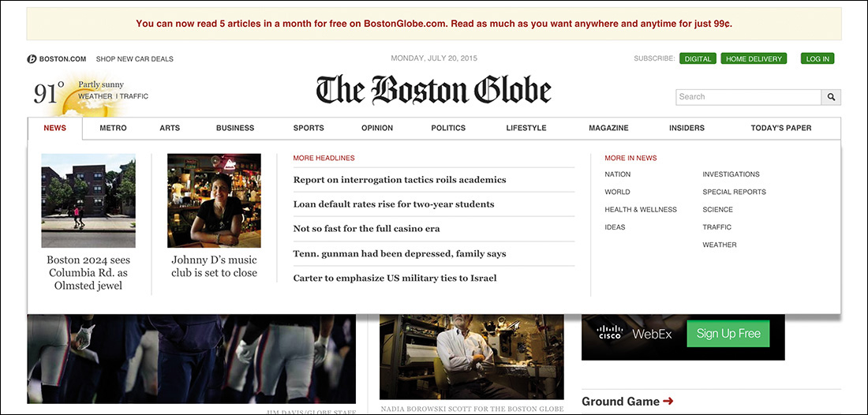Go to Traffic in More in News
This screenshot has height=415, width=868.
[716, 227]
